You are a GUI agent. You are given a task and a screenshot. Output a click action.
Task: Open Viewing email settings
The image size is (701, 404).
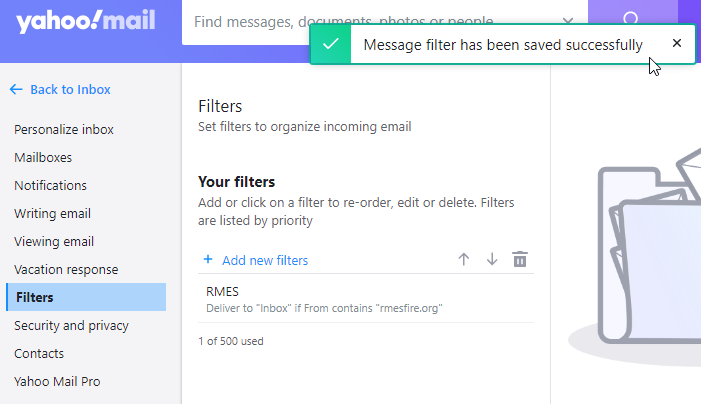[54, 241]
